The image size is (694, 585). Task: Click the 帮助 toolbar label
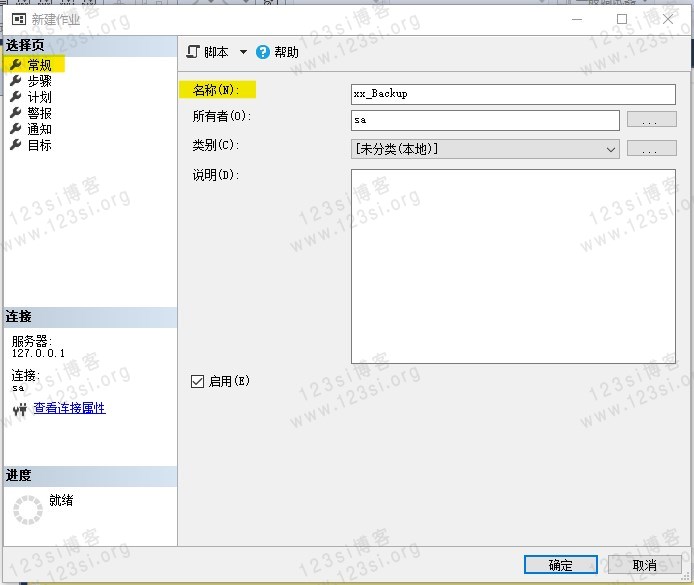(286, 52)
